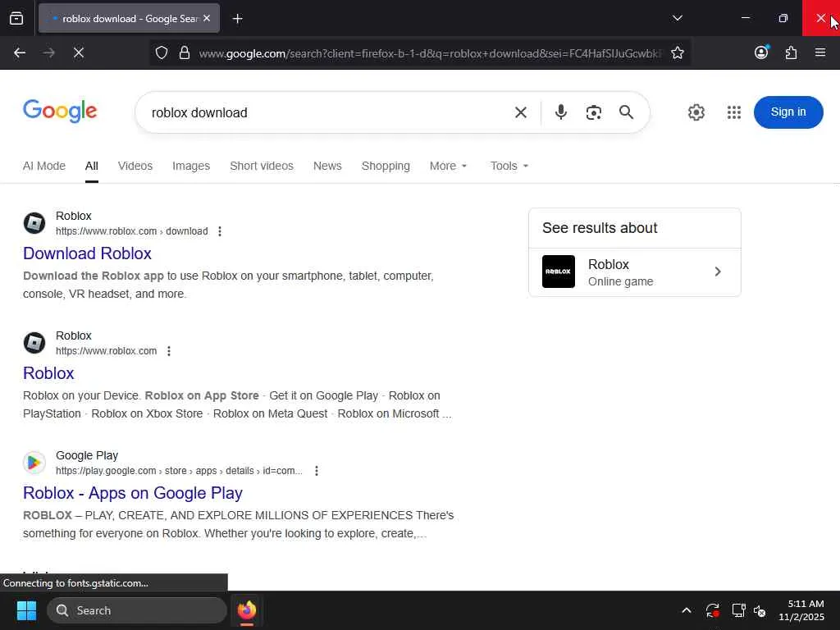Search by image with camera lens icon
Viewport: 840px width, 630px height.
(x=594, y=112)
